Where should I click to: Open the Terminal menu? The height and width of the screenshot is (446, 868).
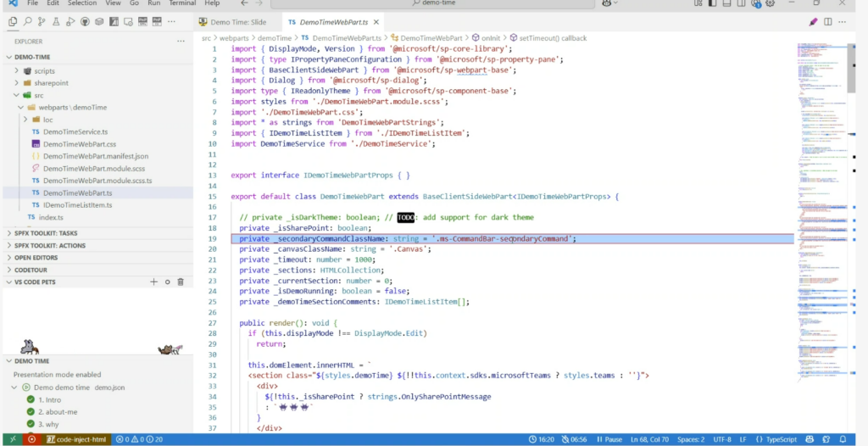pos(181,3)
